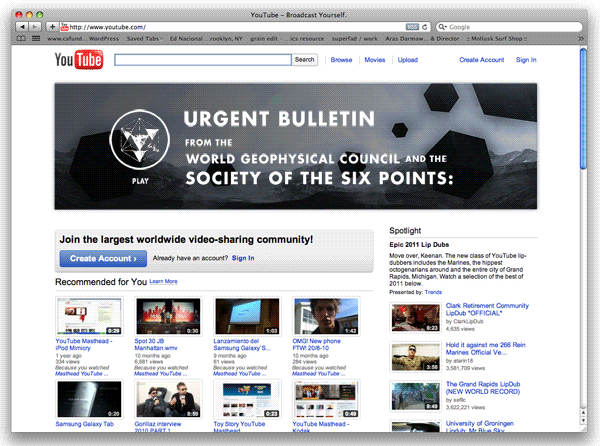Image resolution: width=600 pixels, height=446 pixels.
Task: Click the Safari back arrow button
Action: pos(22,27)
